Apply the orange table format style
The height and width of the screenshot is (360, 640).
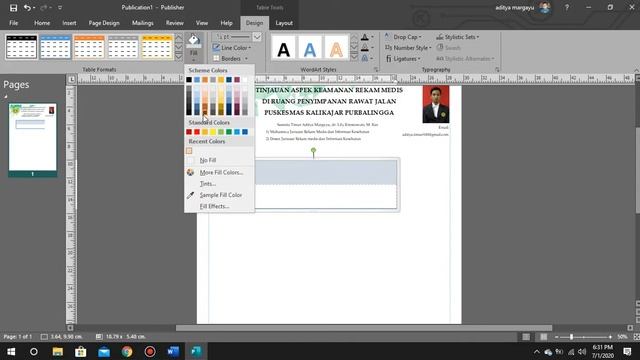pyautogui.click(x=89, y=47)
